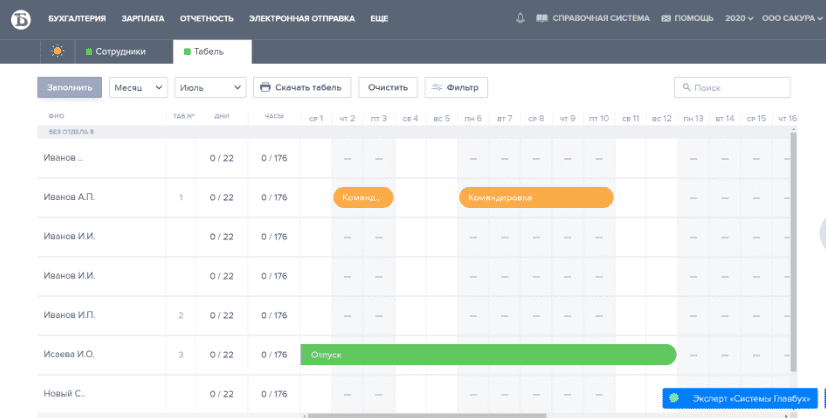Click the Очистить button
Viewport: 826px width, 418px height.
pos(388,88)
